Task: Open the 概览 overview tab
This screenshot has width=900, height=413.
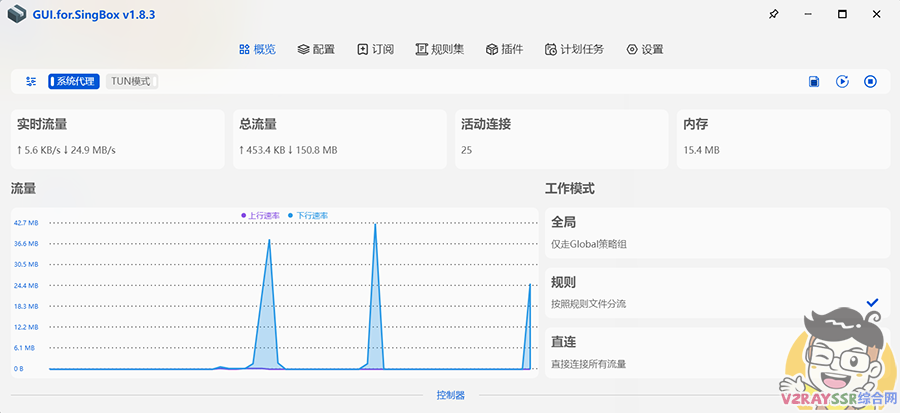Action: pyautogui.click(x=257, y=49)
